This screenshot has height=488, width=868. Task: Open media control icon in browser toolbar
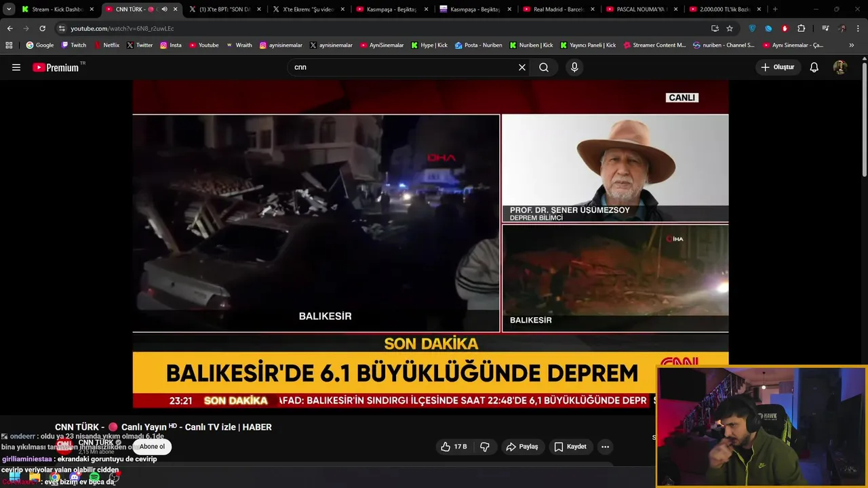click(825, 28)
